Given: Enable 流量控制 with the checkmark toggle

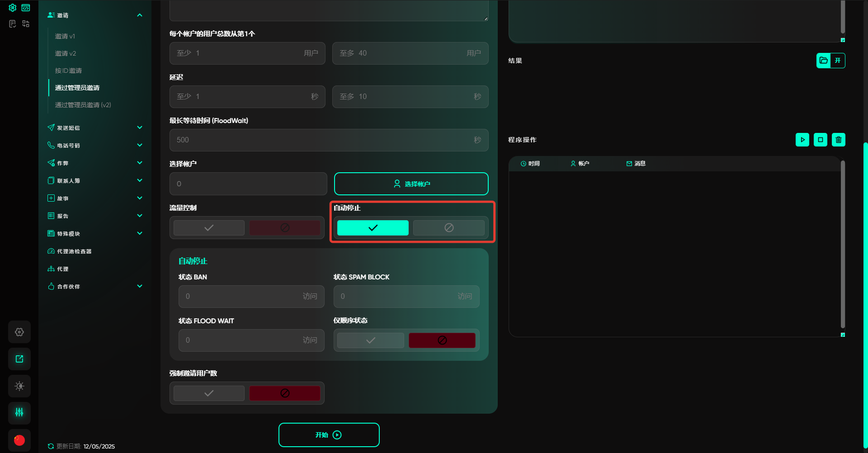Looking at the screenshot, I should pos(209,228).
